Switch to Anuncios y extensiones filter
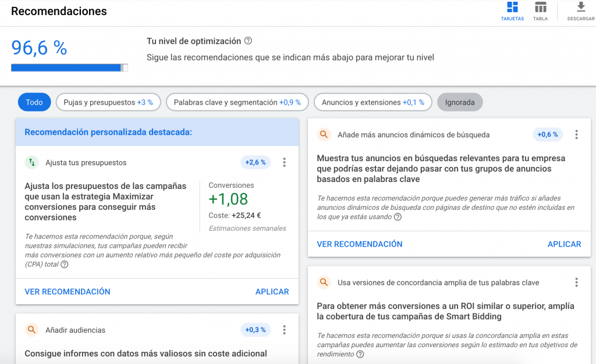596x364 pixels. pos(372,102)
